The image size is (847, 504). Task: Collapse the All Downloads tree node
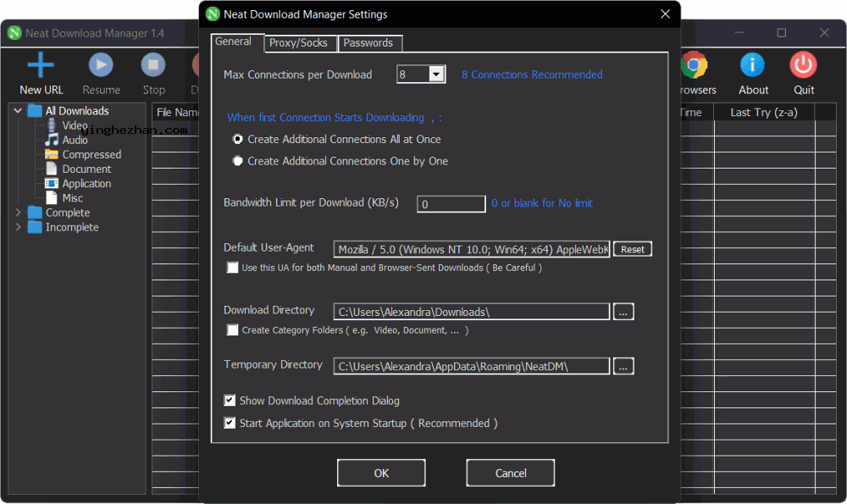coord(18,111)
